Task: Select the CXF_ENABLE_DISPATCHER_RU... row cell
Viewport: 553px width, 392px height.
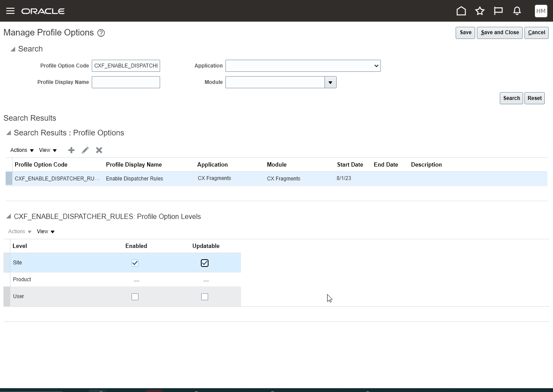Action: 58,178
